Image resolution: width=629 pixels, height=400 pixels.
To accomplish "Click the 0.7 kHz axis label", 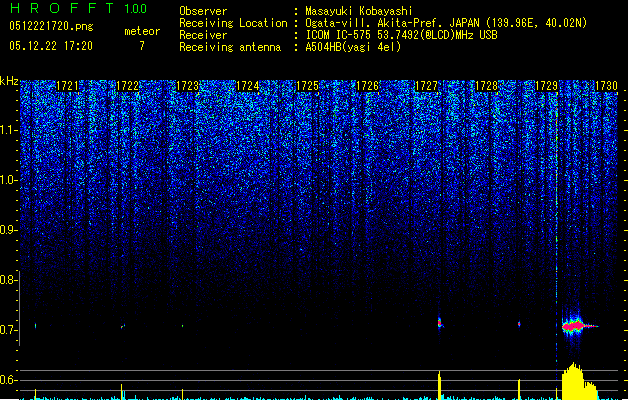I will [x=7, y=330].
